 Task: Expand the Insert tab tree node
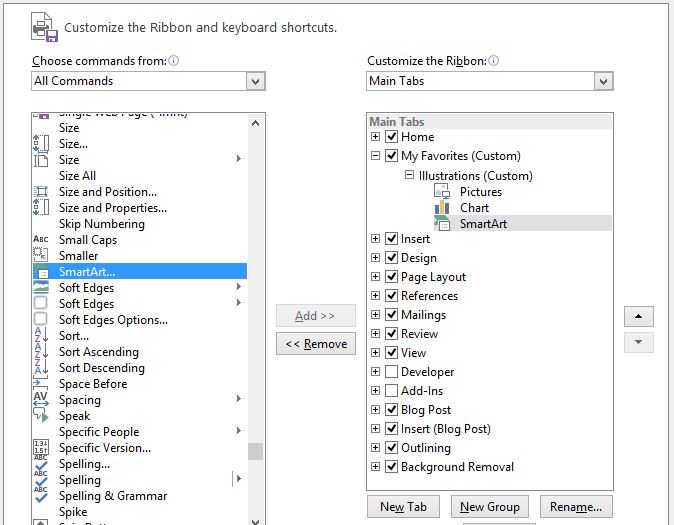[x=376, y=239]
